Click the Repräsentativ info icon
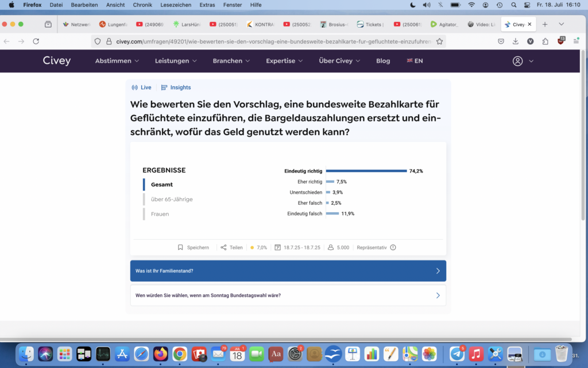Viewport: 588px width, 368px height. 393,248
